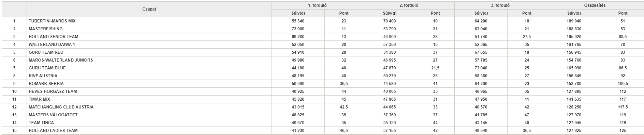This screenshot has width=644, height=135.
Task: Click HOLLAND SENIOR TEAM entry
Action: tap(54, 37)
